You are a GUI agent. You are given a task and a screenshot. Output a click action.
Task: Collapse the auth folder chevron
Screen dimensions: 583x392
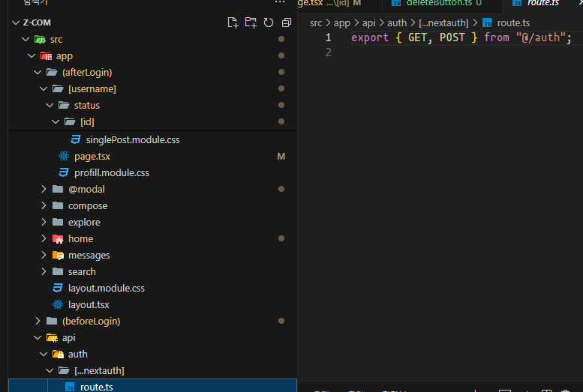click(x=44, y=354)
